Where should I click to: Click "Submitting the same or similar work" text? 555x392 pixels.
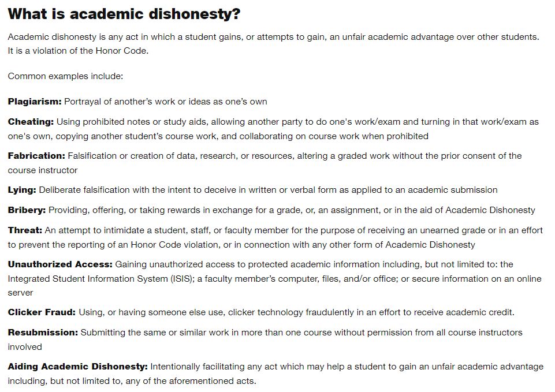(155, 333)
